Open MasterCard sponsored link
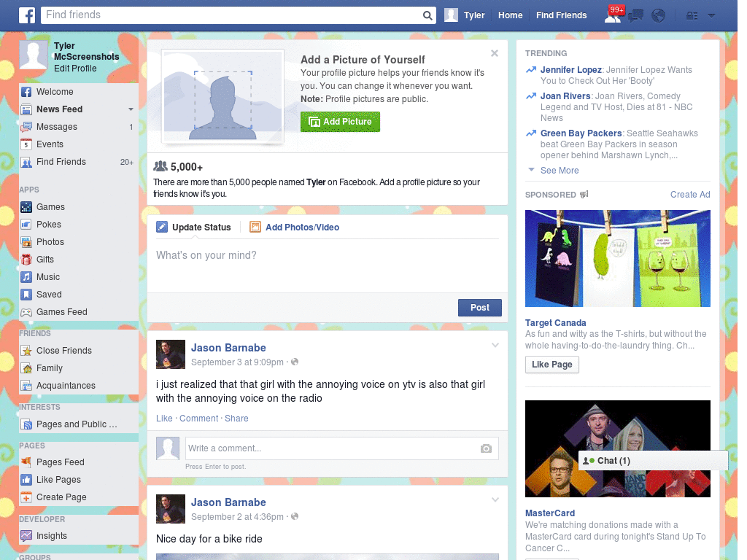The height and width of the screenshot is (560, 747). point(550,513)
